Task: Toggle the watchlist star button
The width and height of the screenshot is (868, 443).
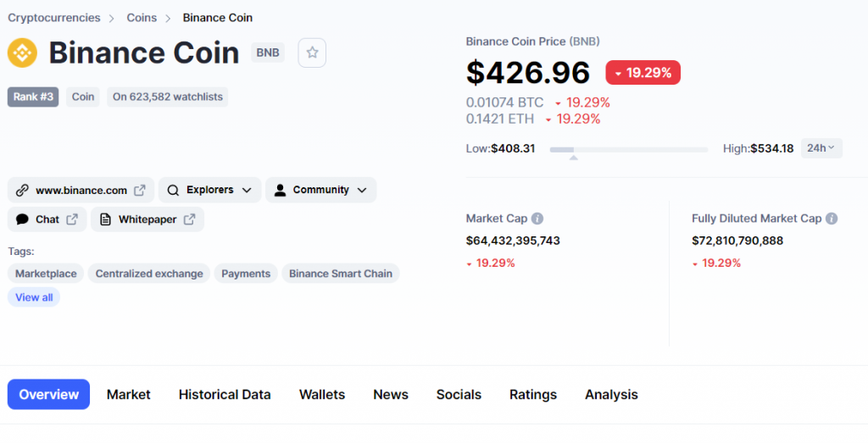Action: tap(312, 53)
